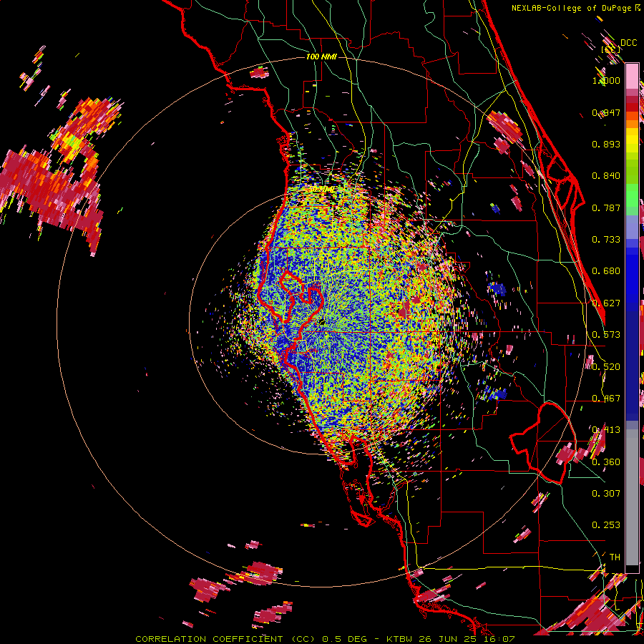Select the 1.000 value on the color scale
The height and width of the screenshot is (644, 644).
(x=606, y=80)
